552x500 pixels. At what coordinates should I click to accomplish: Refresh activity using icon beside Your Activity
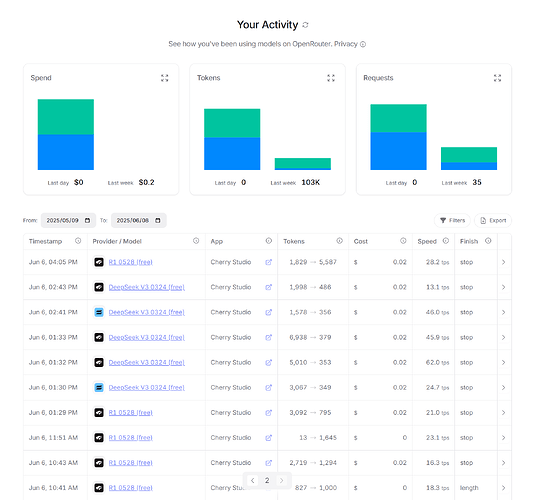[305, 25]
